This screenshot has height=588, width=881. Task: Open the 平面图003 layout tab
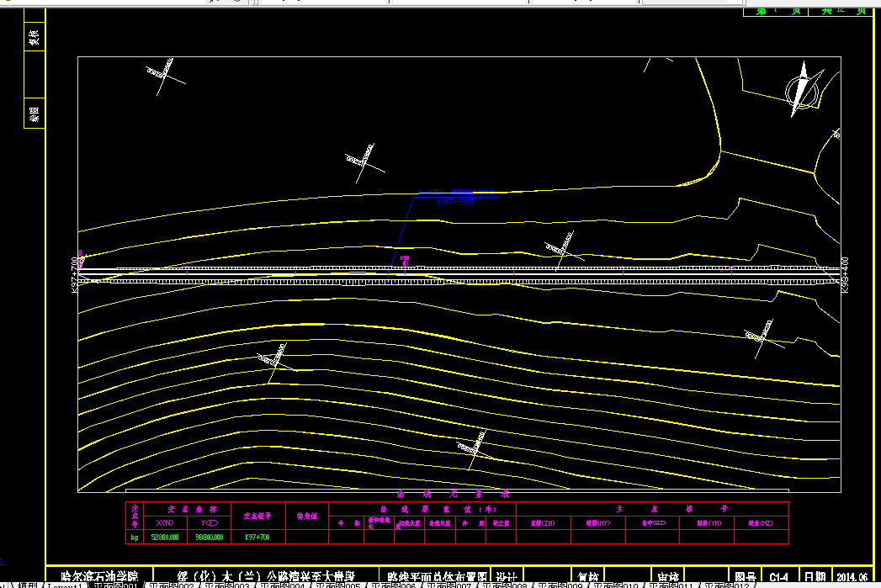click(x=226, y=585)
